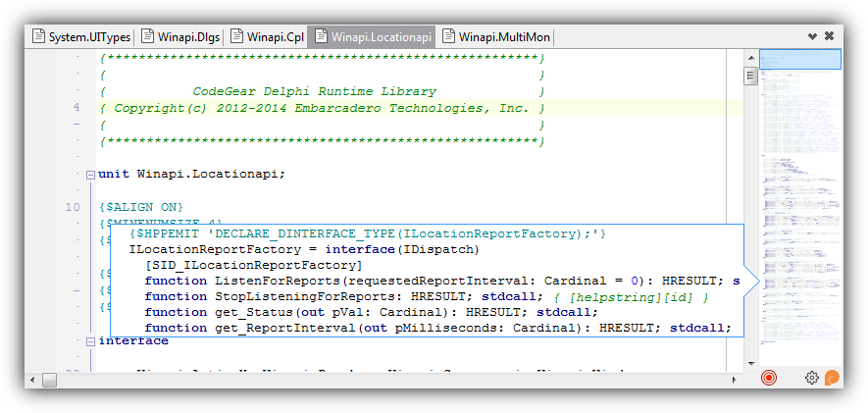Image resolution: width=868 pixels, height=413 pixels.
Task: Activate the Winapi.Locationapi tab
Action: 373,37
